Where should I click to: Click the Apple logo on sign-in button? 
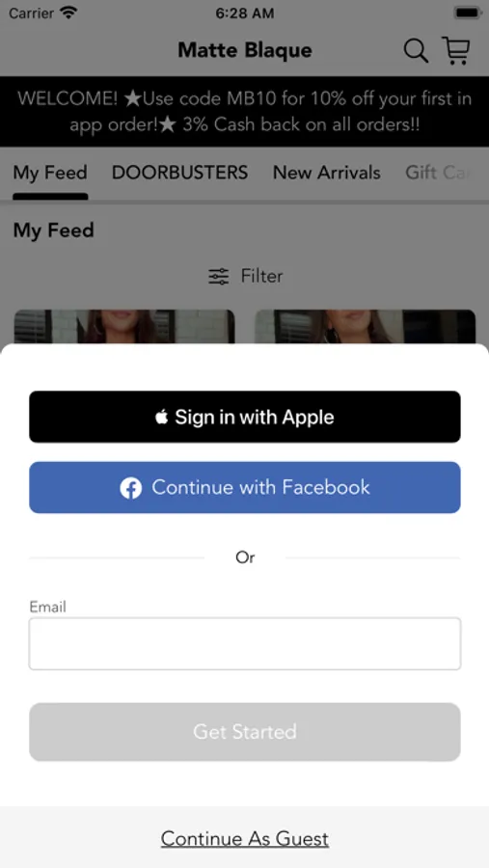161,417
